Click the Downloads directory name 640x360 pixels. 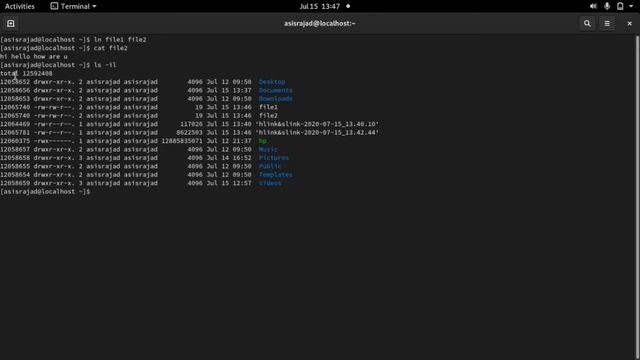tap(276, 99)
